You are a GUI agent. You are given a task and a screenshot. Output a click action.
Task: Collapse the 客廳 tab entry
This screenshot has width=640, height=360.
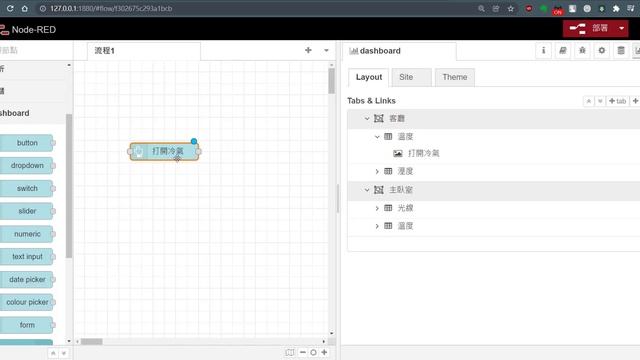pos(367,119)
